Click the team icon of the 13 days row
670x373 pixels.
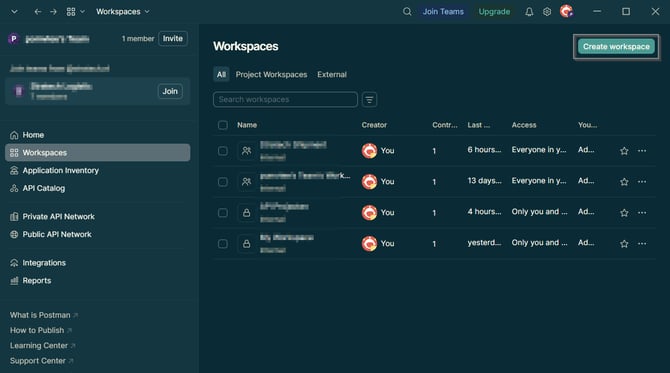[247, 182]
